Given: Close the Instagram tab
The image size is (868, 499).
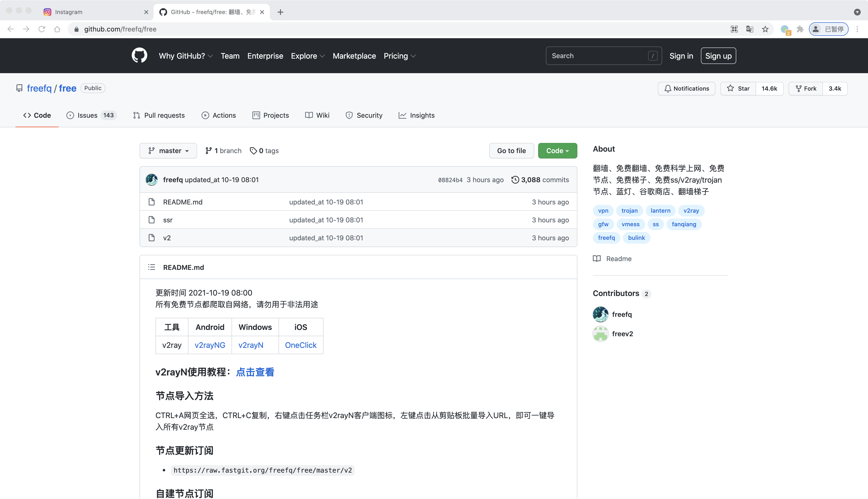Looking at the screenshot, I should (146, 12).
